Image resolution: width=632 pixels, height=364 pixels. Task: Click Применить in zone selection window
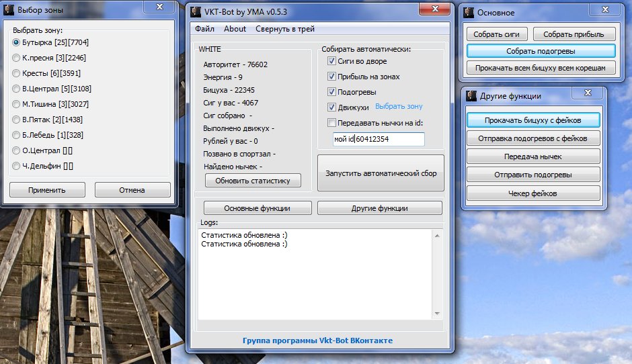[x=47, y=190]
